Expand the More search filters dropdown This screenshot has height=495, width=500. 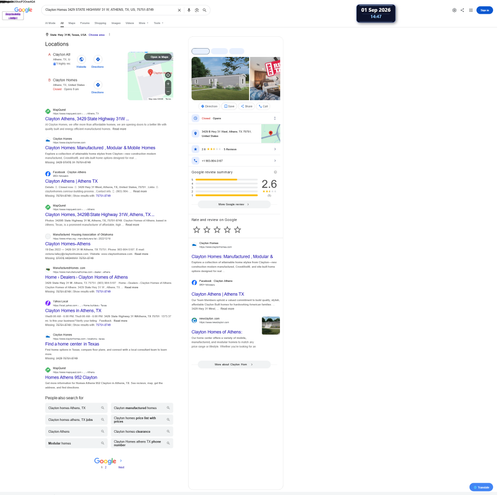(143, 23)
